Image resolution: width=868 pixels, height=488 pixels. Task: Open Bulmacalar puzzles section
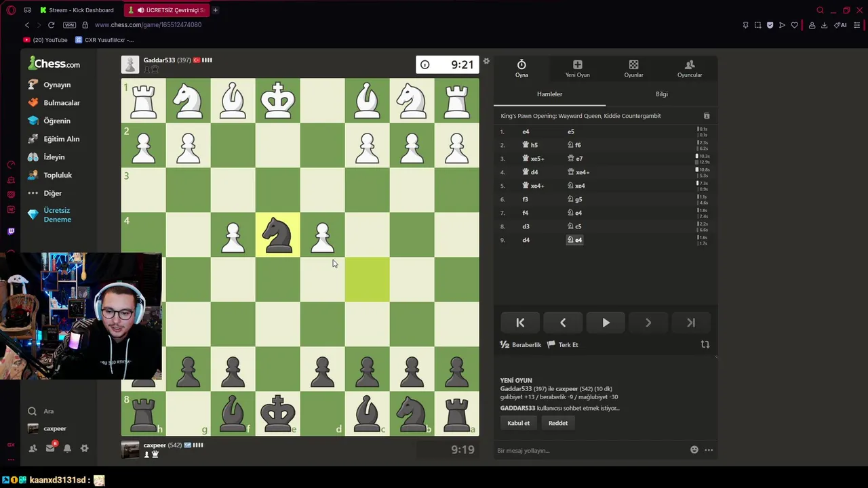point(54,103)
